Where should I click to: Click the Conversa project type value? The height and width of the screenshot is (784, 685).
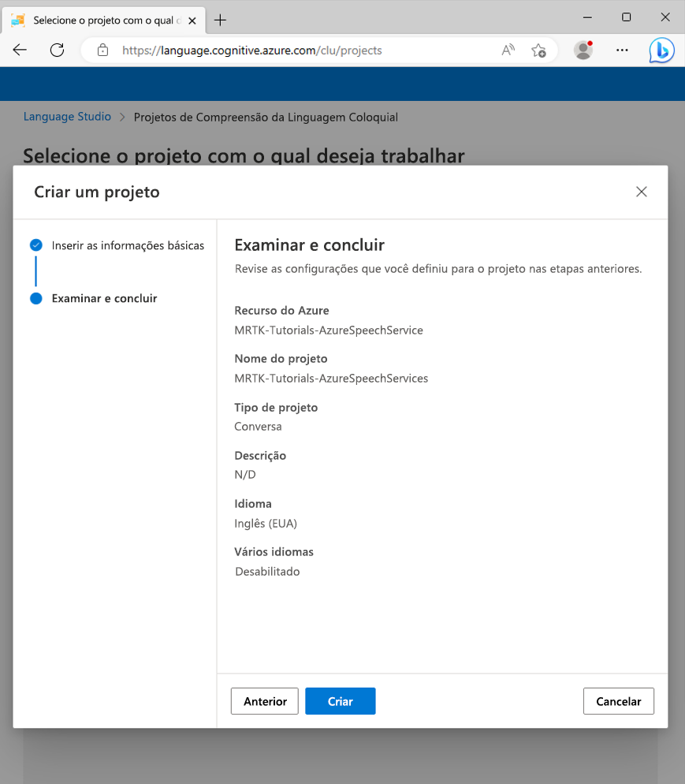(258, 427)
